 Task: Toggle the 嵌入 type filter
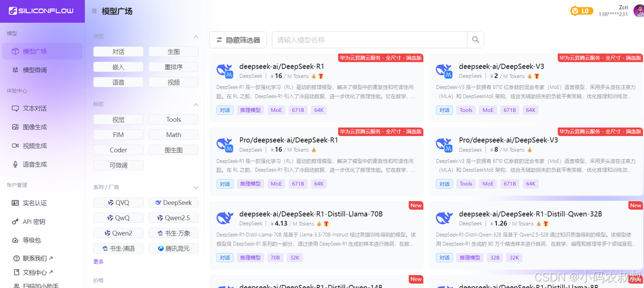point(118,67)
